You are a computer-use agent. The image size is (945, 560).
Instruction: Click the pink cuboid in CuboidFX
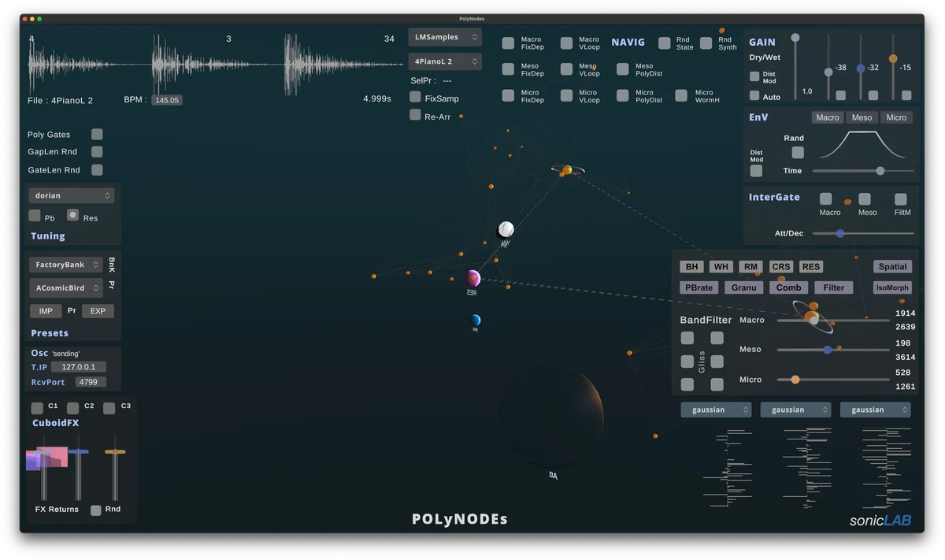pyautogui.click(x=52, y=457)
